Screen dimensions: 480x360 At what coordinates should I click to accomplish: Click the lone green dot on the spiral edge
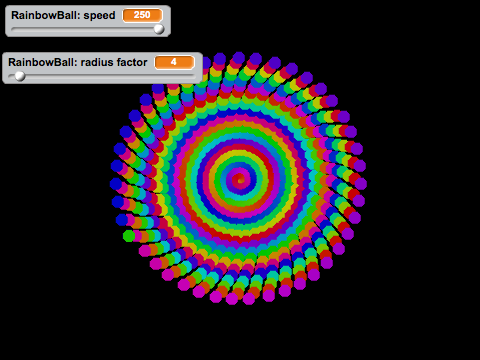pyautogui.click(x=129, y=236)
